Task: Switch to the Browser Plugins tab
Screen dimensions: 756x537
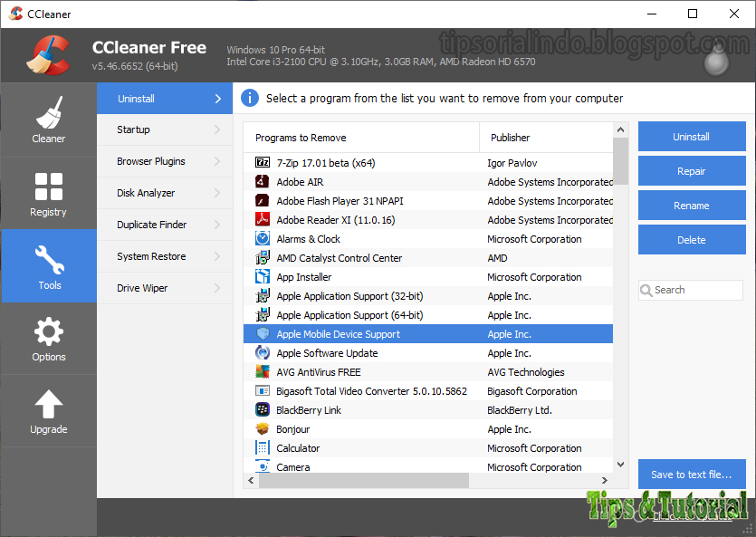Action: point(165,161)
